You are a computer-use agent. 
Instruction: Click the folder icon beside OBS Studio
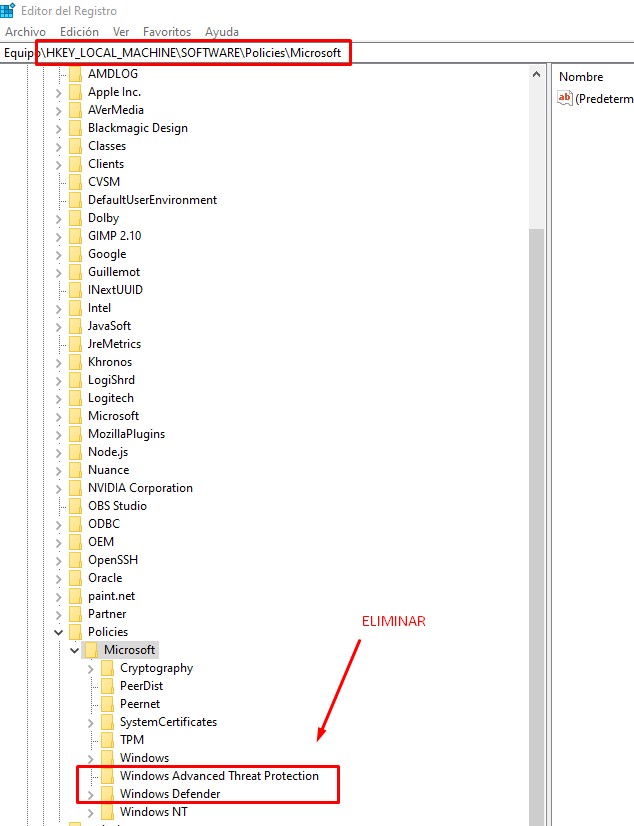tap(75, 506)
